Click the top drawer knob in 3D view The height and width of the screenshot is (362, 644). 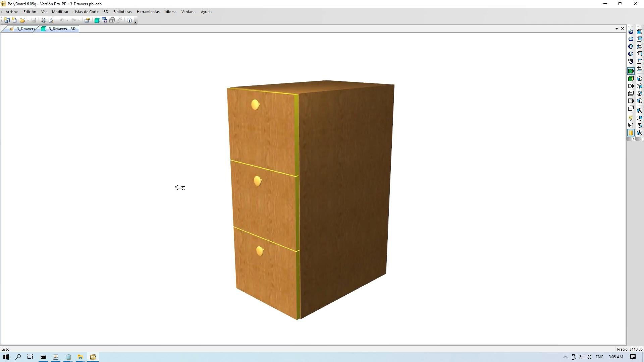(255, 105)
